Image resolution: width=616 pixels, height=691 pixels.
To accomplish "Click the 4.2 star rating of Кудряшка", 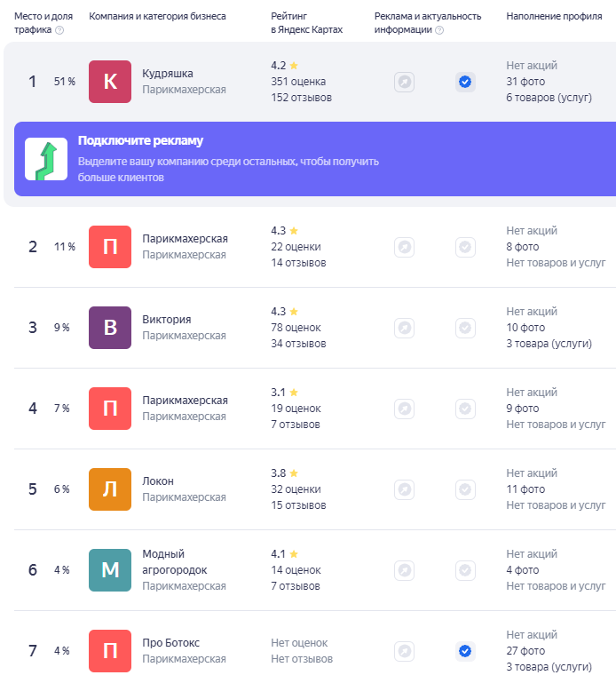I will (284, 66).
